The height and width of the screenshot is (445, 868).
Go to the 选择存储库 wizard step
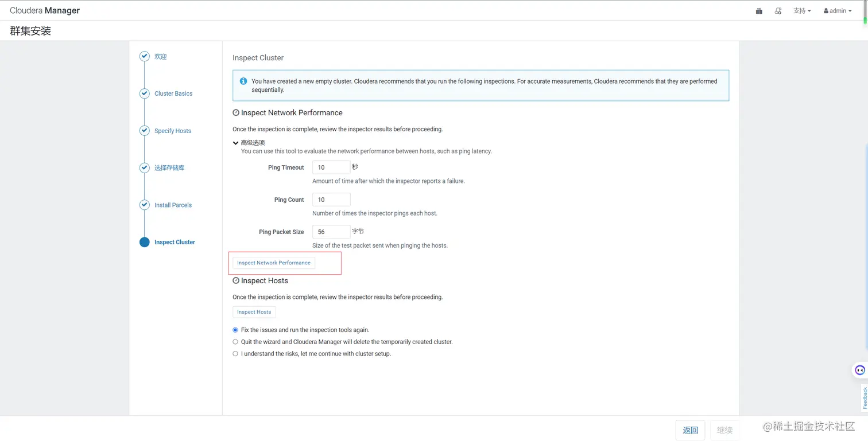(x=169, y=168)
